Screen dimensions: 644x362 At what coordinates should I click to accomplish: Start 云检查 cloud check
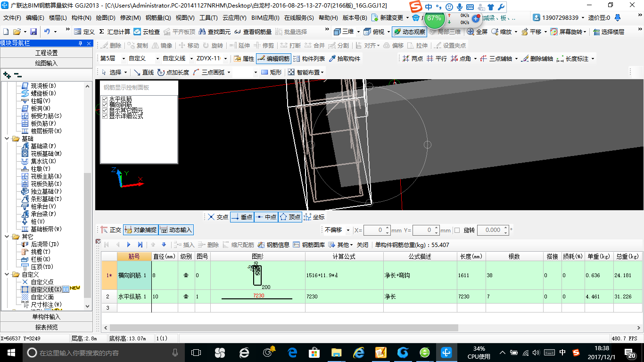(x=147, y=32)
